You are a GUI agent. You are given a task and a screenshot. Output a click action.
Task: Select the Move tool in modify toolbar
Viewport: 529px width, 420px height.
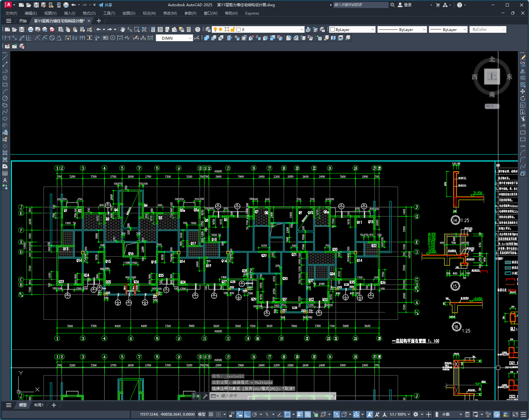pyautogui.click(x=523, y=91)
